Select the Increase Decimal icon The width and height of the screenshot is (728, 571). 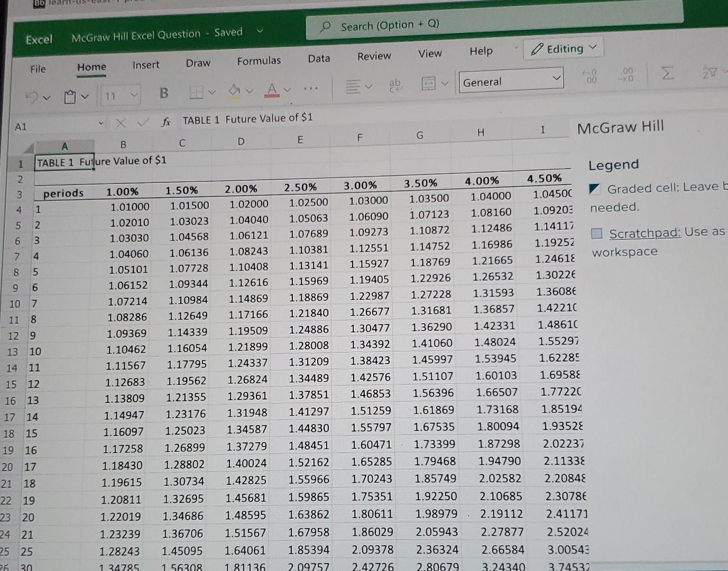click(x=589, y=78)
